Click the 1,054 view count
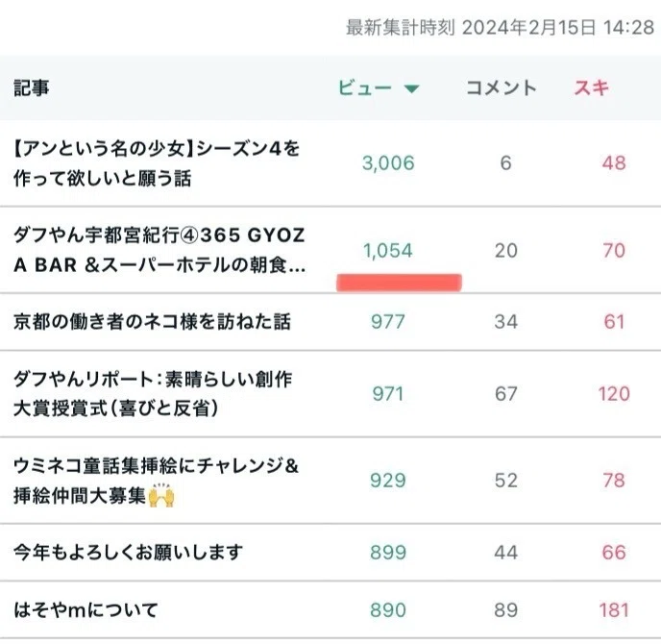 pyautogui.click(x=388, y=251)
